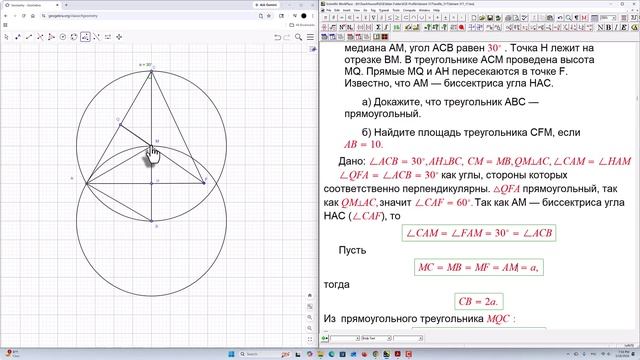Image resolution: width=640 pixels, height=360 pixels.
Task: Insert the plus-minus symbol from math toolbar
Action: (x=445, y=18)
